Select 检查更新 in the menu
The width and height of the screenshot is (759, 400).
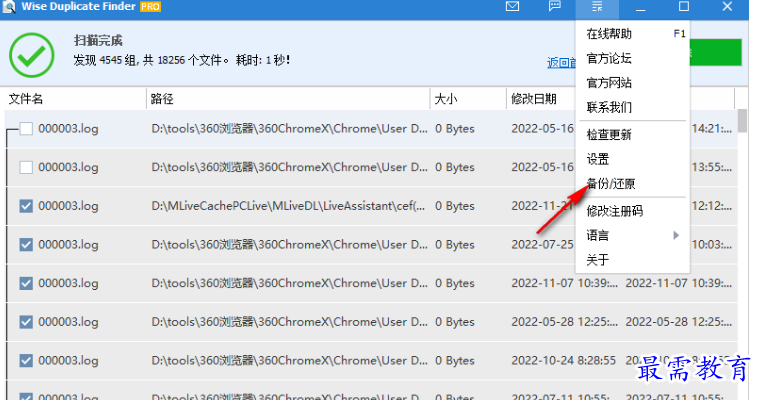632,135
